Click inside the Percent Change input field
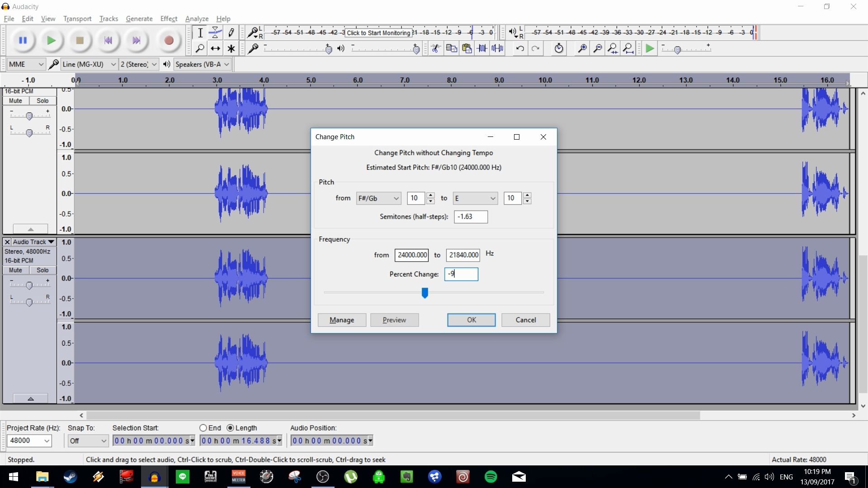 point(461,274)
